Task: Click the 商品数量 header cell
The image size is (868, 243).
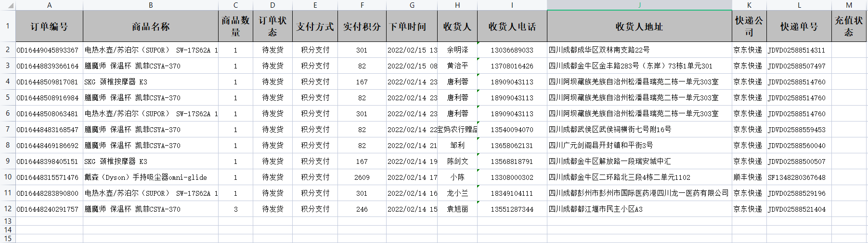Action: tap(235, 26)
